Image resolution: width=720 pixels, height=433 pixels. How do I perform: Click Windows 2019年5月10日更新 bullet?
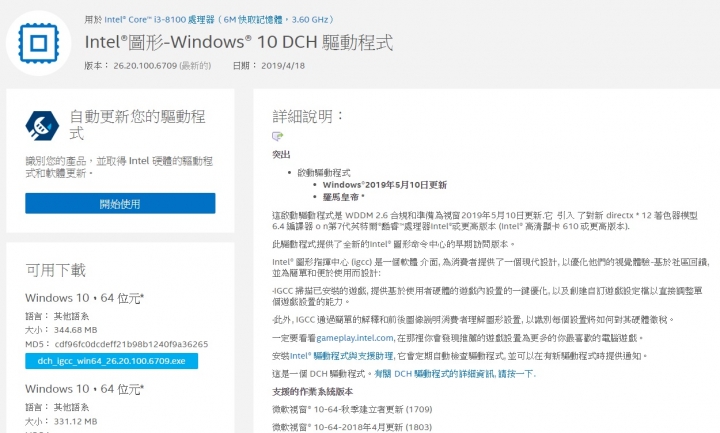click(385, 185)
